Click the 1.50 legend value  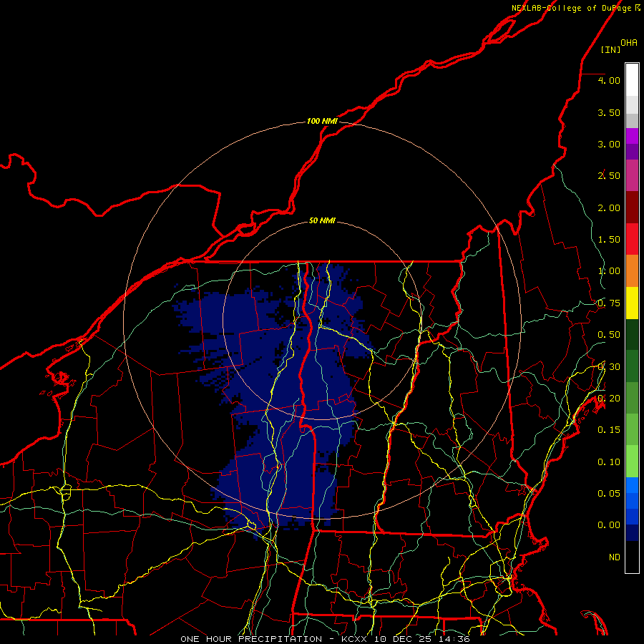[609, 240]
